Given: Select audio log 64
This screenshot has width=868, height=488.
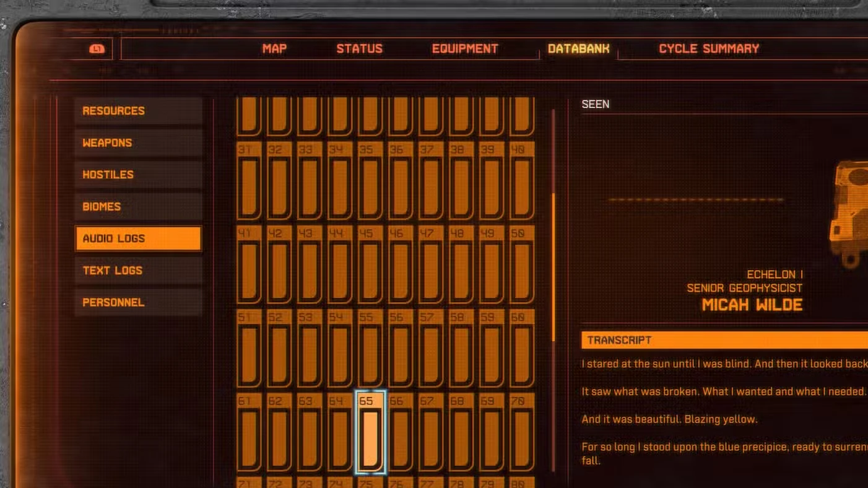Looking at the screenshot, I should [x=339, y=432].
